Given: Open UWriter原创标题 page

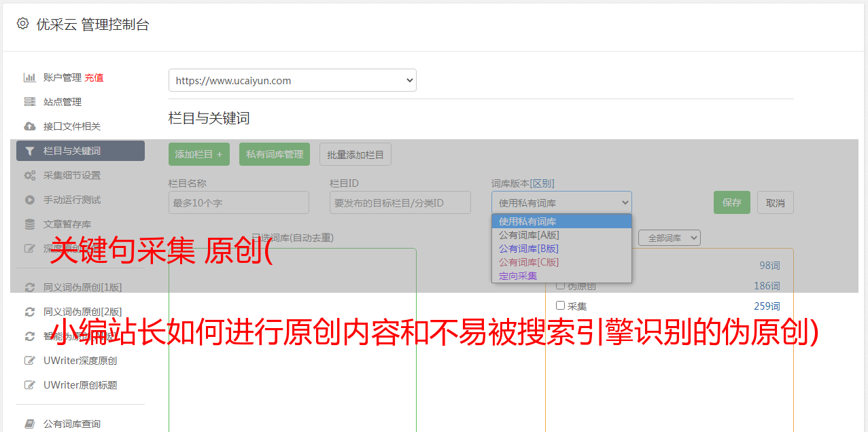Looking at the screenshot, I should 80,385.
